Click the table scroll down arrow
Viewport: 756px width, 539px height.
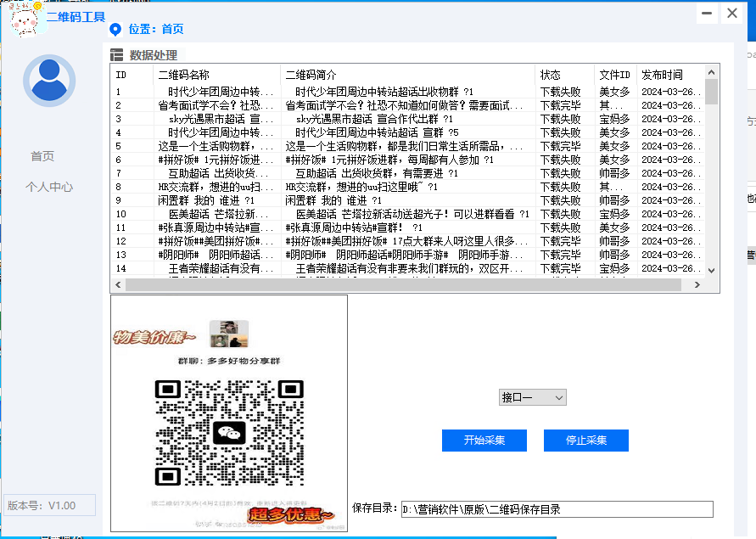tap(711, 270)
